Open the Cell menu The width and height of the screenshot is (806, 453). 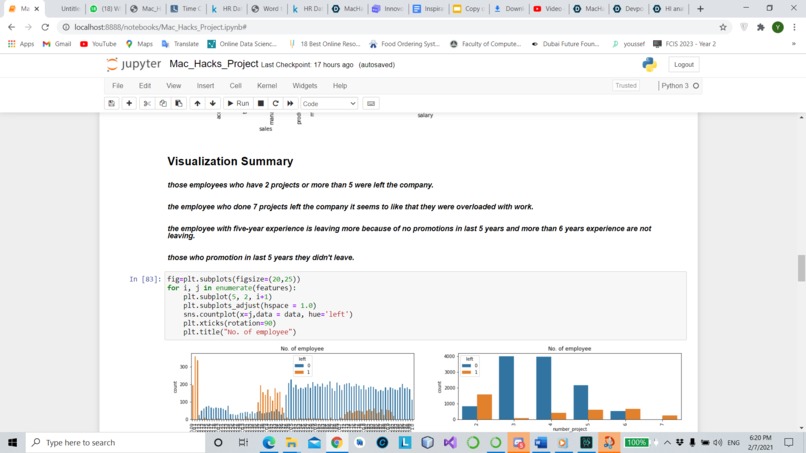(x=235, y=86)
